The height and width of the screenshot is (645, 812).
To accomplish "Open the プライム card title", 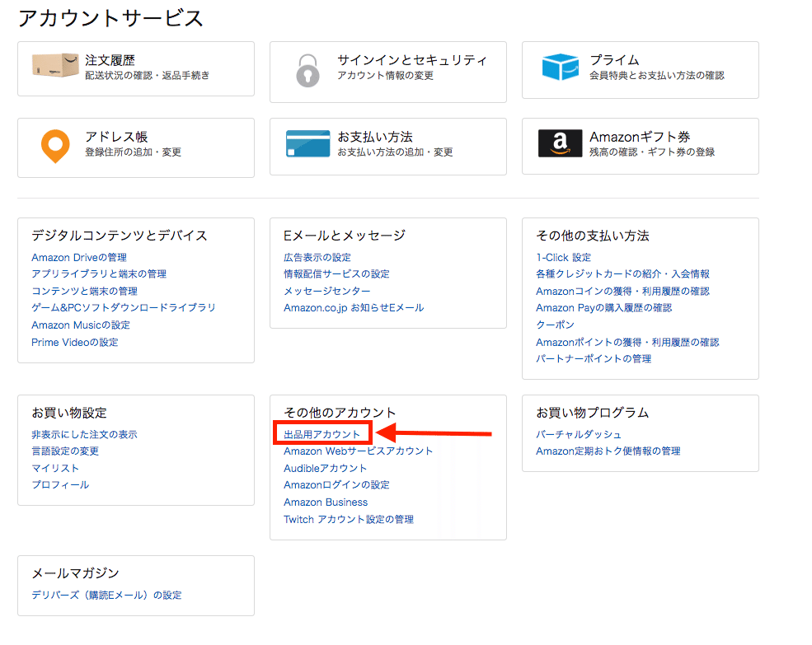I will point(614,61).
